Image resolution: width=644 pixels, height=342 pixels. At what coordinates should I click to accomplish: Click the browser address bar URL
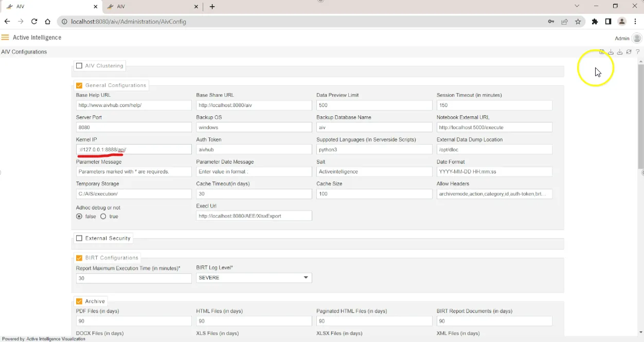click(129, 22)
